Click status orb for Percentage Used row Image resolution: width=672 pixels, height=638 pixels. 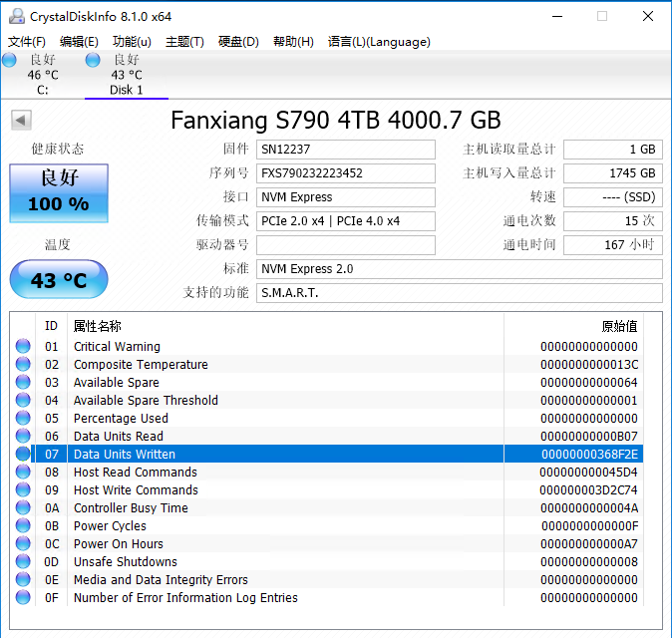coord(23,419)
